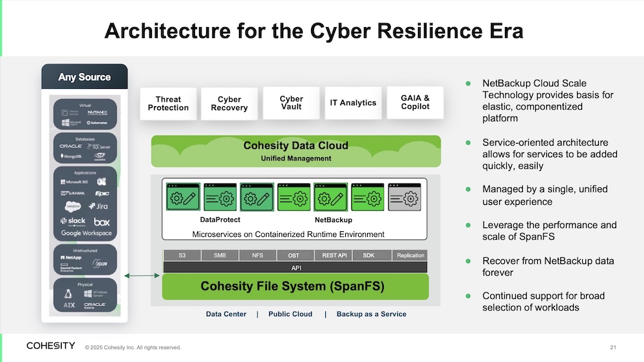Click 'Microservices on Containerized Runtime Environment' text

coord(289,234)
